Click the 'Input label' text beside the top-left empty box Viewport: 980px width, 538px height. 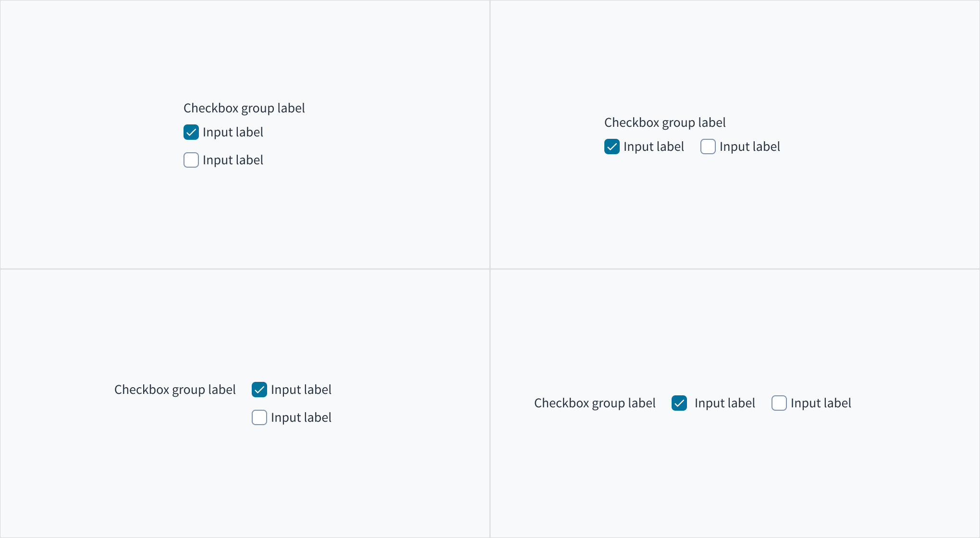click(233, 160)
